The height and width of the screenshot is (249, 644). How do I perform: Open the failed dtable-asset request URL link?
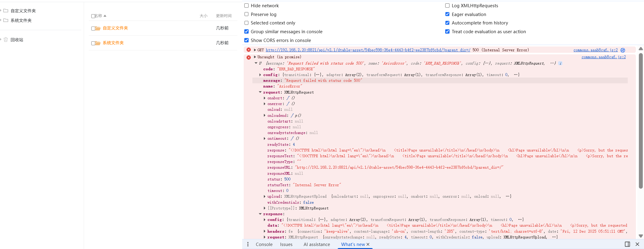367,50
